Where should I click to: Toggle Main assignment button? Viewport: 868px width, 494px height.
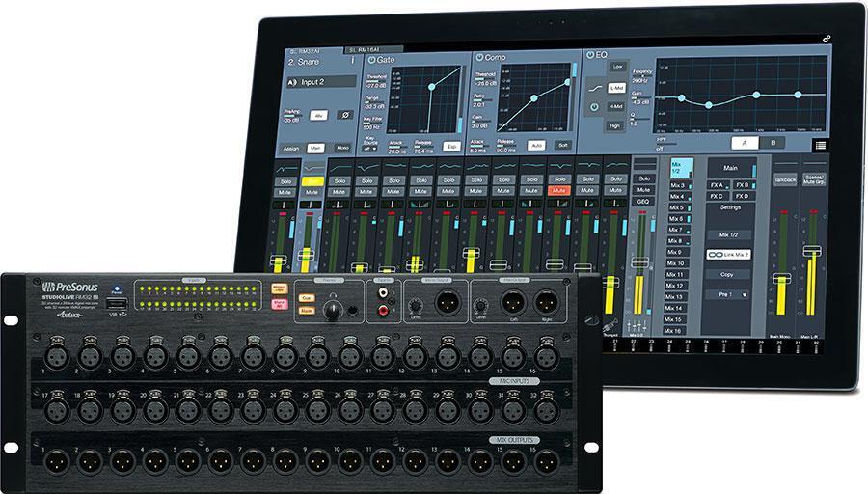[315, 149]
